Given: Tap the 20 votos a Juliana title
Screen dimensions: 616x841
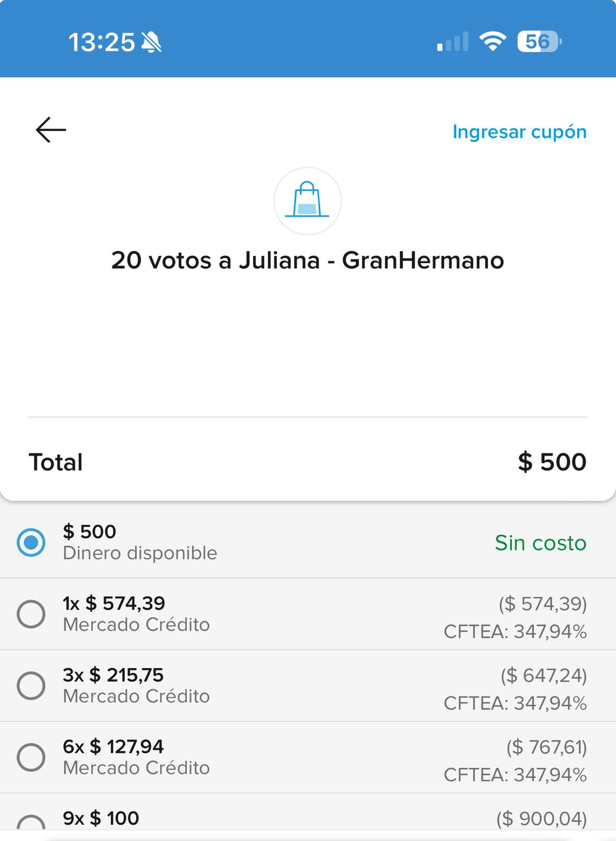Looking at the screenshot, I should 307,261.
